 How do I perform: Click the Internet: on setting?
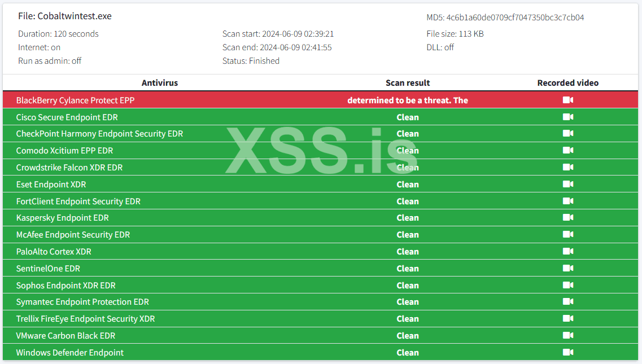(x=40, y=47)
